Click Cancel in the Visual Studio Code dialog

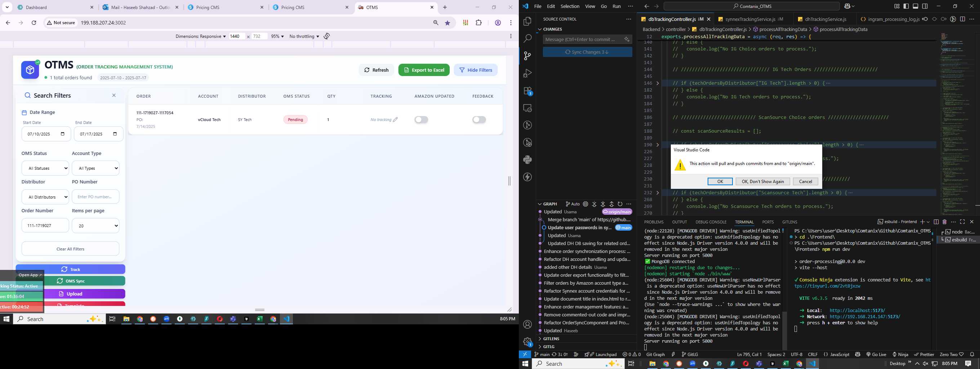[805, 182]
